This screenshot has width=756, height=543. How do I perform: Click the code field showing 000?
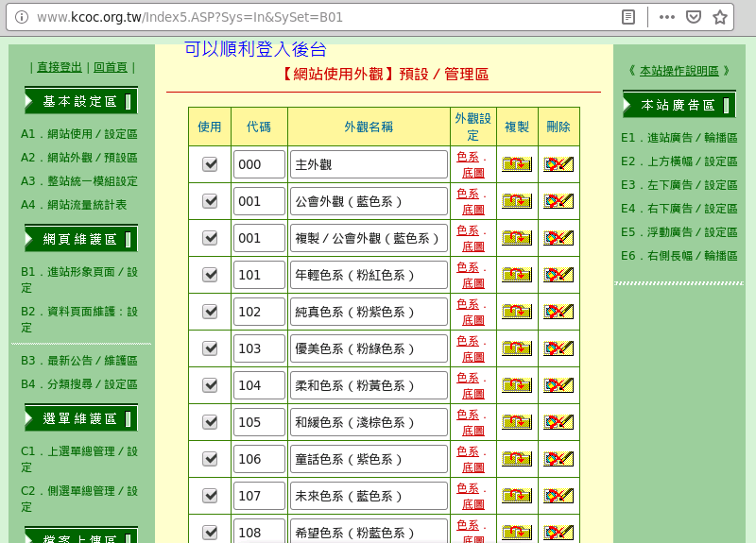click(x=259, y=164)
